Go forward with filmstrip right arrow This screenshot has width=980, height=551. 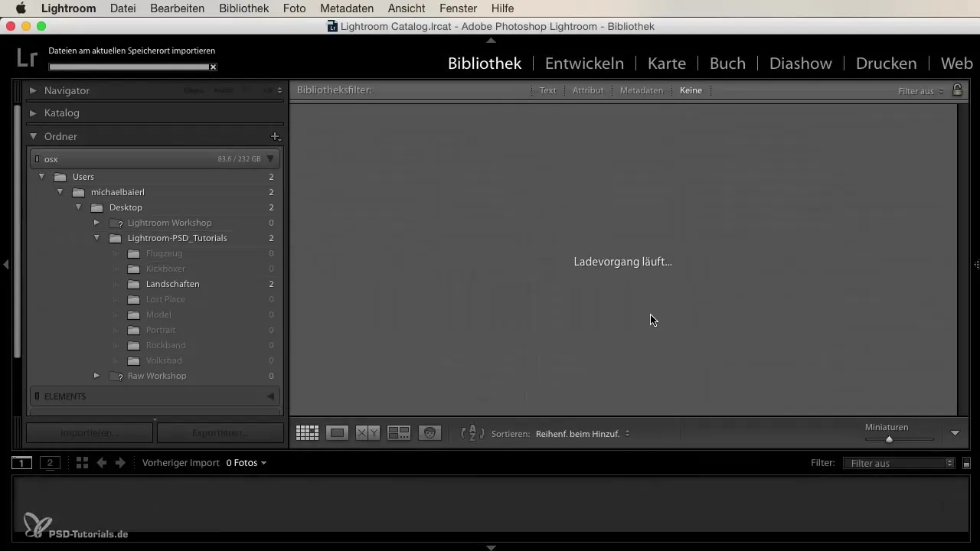point(119,463)
